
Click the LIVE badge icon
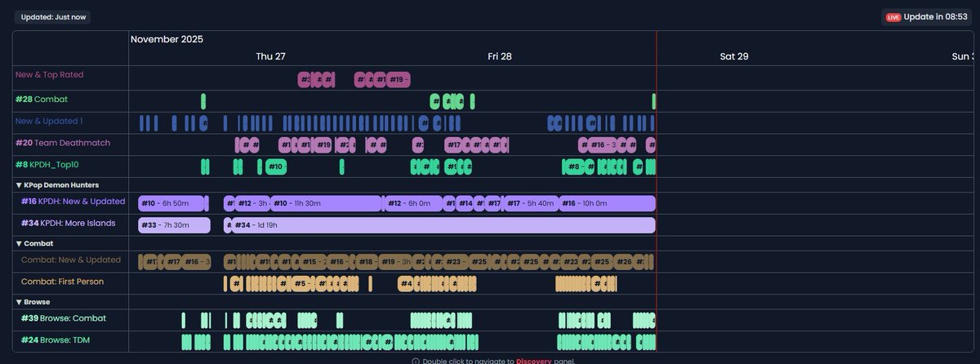tap(893, 17)
